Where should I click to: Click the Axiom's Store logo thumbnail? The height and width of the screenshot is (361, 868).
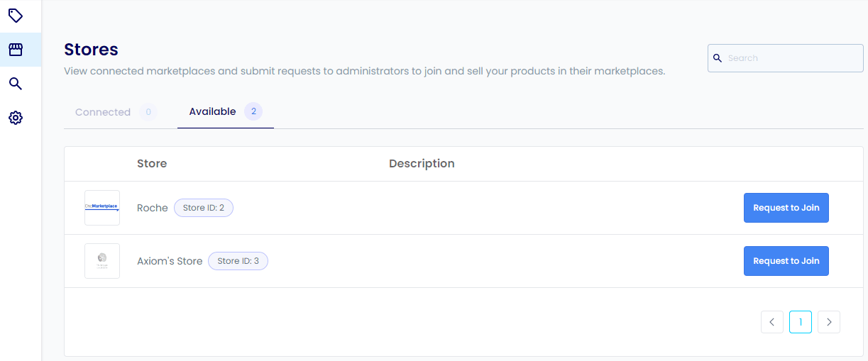tap(101, 261)
